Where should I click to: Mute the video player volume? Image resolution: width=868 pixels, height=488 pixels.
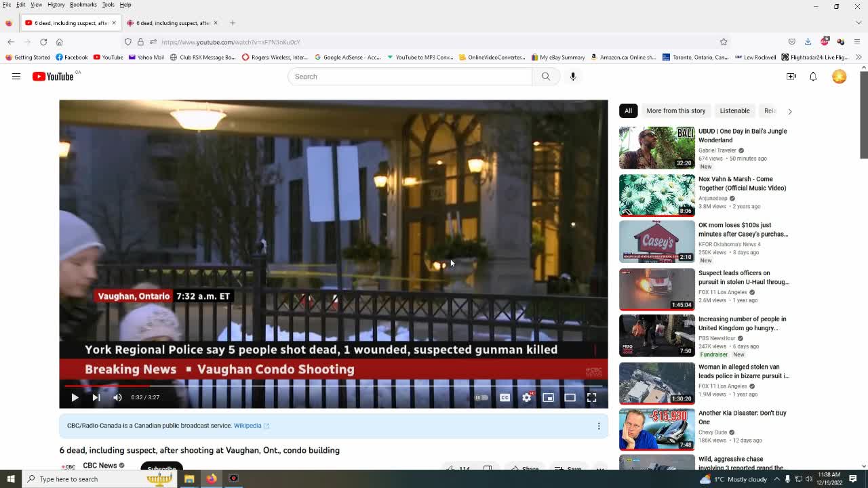click(x=117, y=398)
